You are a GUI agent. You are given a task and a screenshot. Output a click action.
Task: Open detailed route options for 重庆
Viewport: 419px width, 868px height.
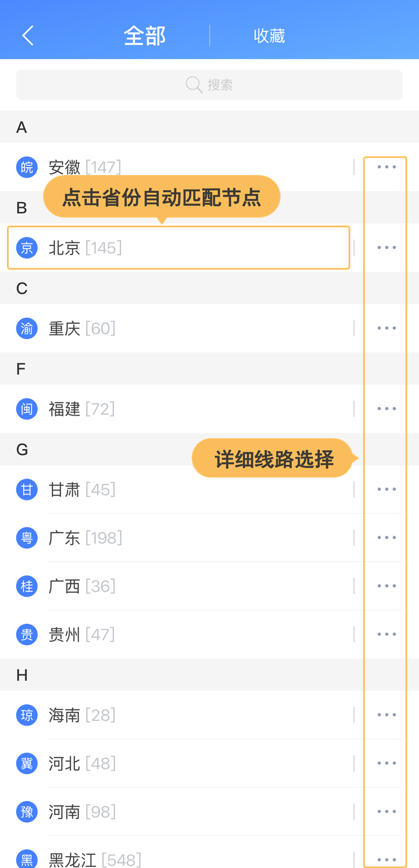[386, 328]
